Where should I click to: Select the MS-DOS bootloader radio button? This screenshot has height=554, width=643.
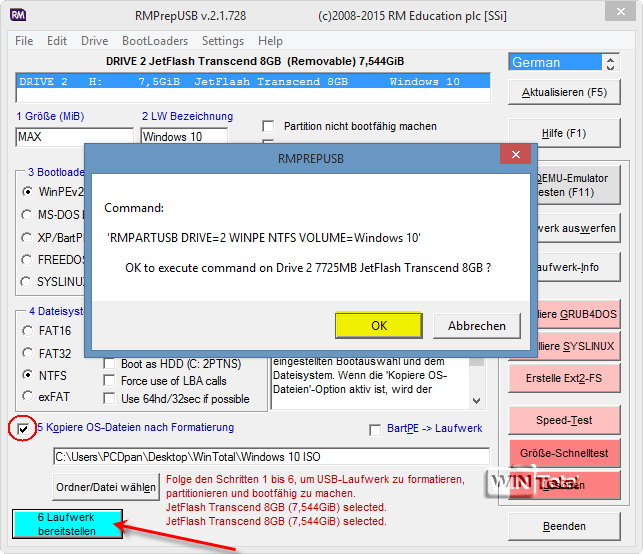[27, 214]
